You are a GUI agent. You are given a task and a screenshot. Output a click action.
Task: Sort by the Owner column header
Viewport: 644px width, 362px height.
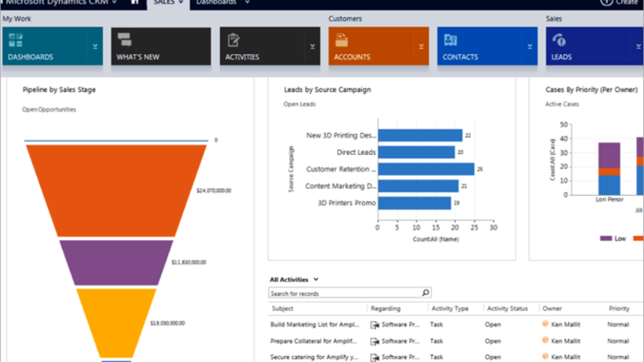point(552,309)
